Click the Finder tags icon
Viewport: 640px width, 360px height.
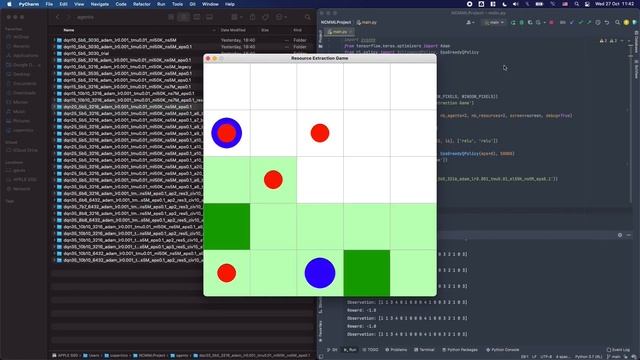[x=265, y=17]
